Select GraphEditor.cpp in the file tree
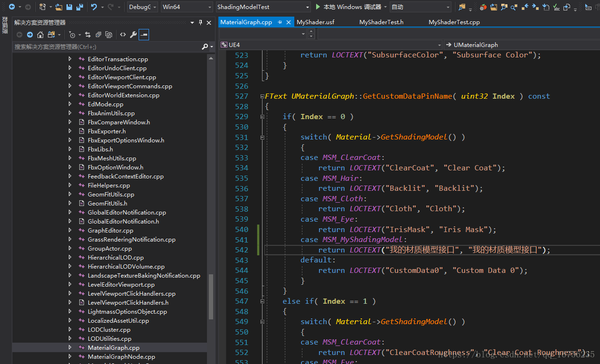Image resolution: width=600 pixels, height=364 pixels. point(110,230)
